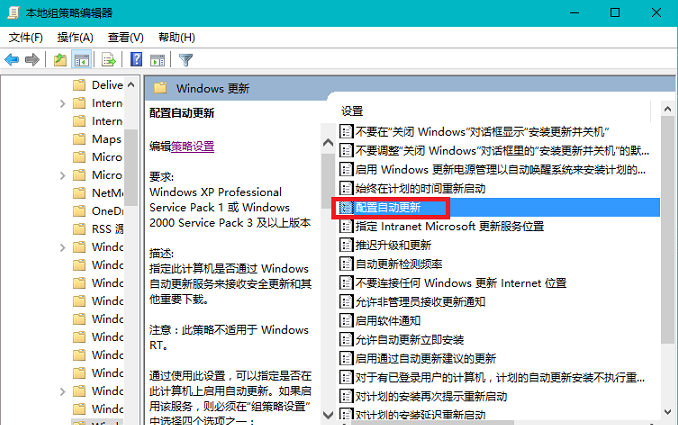Click description pane scroll-up arrow
Screen dimensions: 678x425
(x=328, y=142)
